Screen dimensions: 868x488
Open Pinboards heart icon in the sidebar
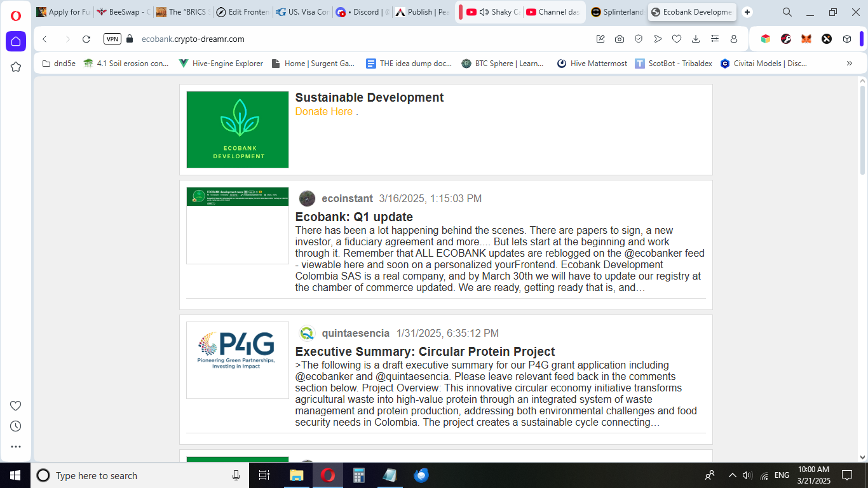16,405
